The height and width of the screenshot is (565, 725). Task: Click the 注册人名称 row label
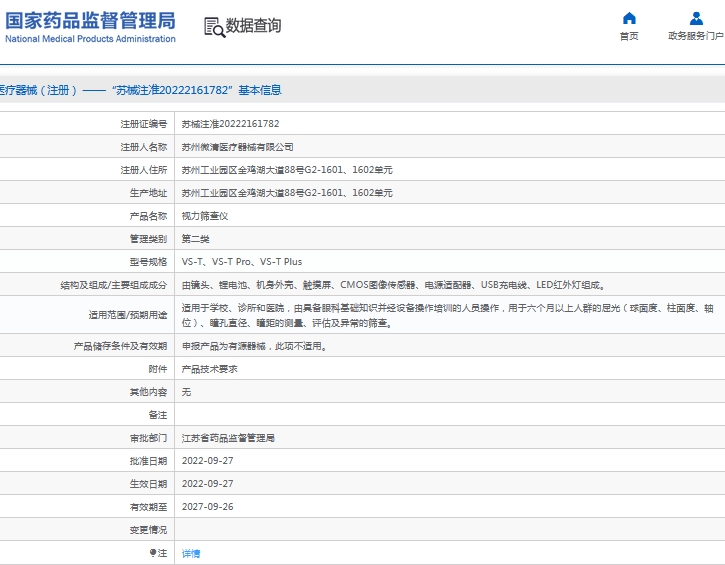coord(144,147)
